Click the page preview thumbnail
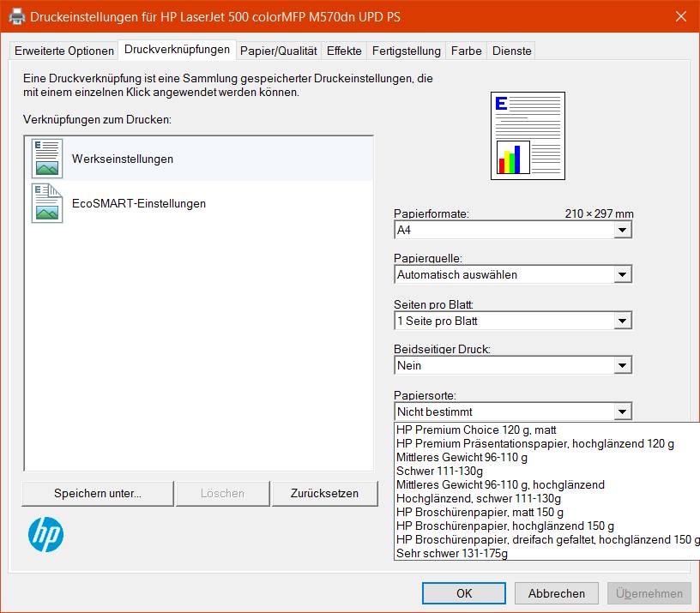 coord(528,135)
